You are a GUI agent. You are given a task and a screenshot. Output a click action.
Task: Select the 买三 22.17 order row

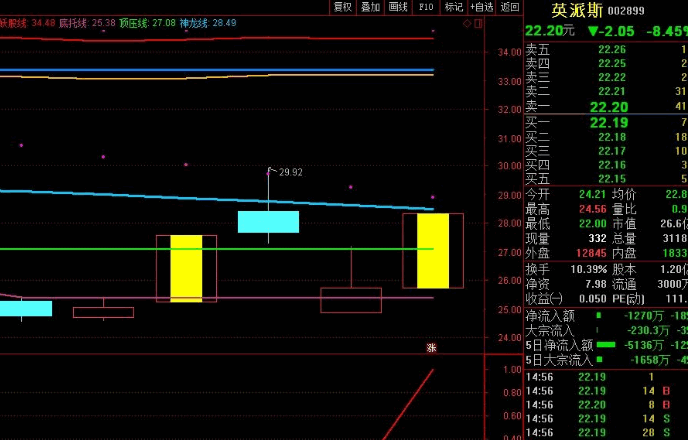[x=606, y=151]
